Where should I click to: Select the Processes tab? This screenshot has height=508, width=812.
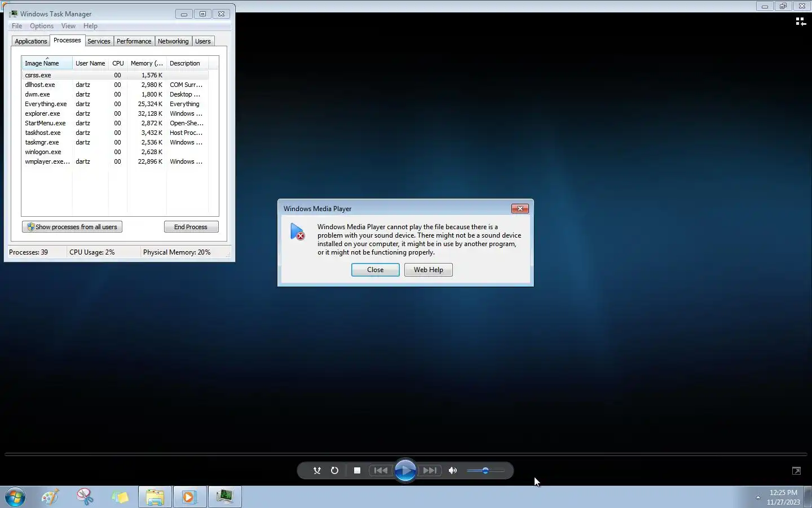(67, 40)
